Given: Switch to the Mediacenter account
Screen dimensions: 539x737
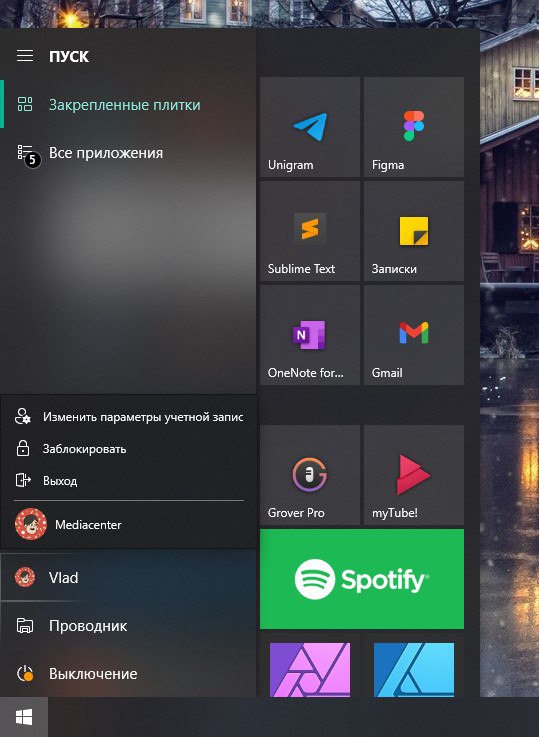Looking at the screenshot, I should (x=129, y=525).
